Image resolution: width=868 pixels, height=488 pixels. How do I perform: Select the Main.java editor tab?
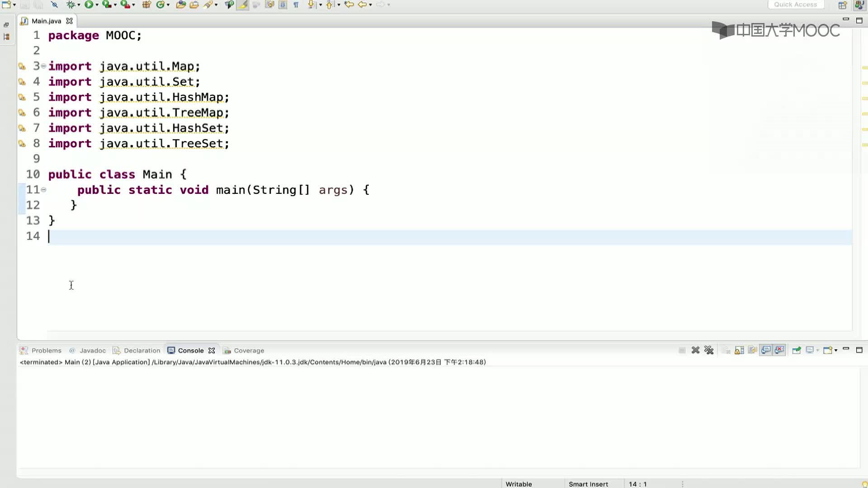[46, 21]
